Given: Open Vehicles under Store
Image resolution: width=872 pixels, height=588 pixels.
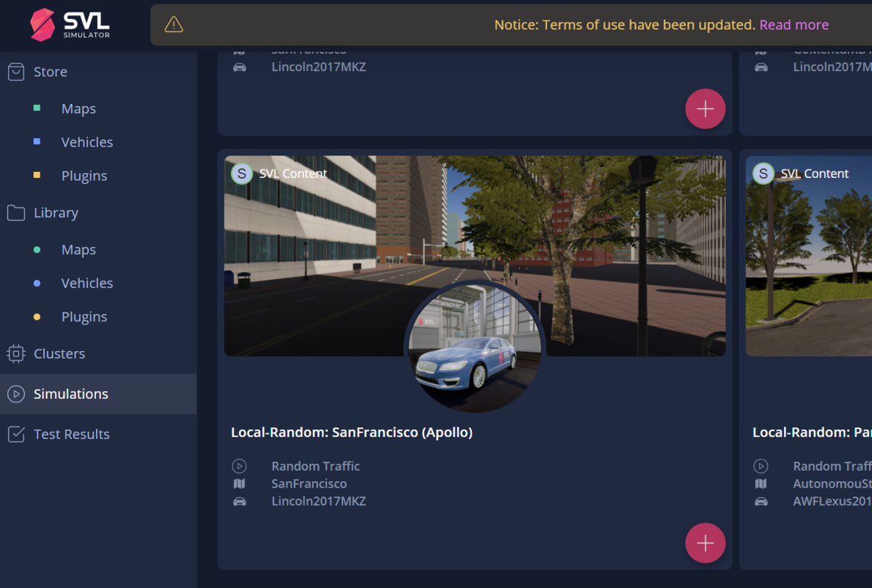Looking at the screenshot, I should pos(87,142).
